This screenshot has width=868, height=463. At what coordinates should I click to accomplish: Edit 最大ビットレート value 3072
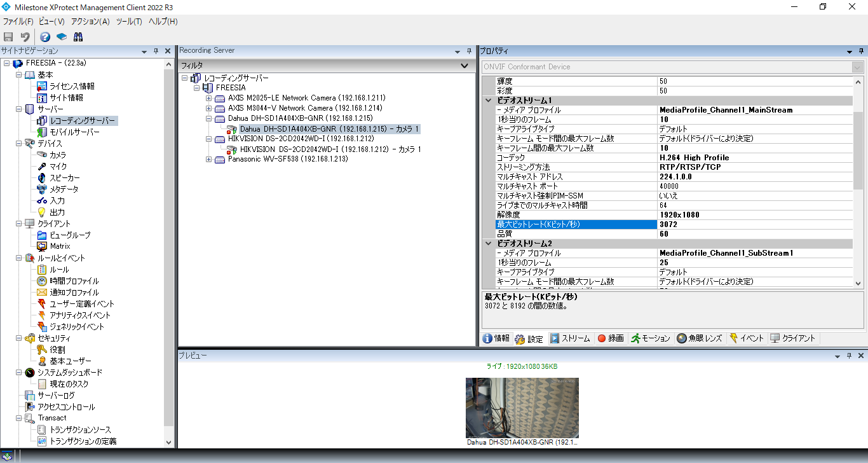point(755,225)
